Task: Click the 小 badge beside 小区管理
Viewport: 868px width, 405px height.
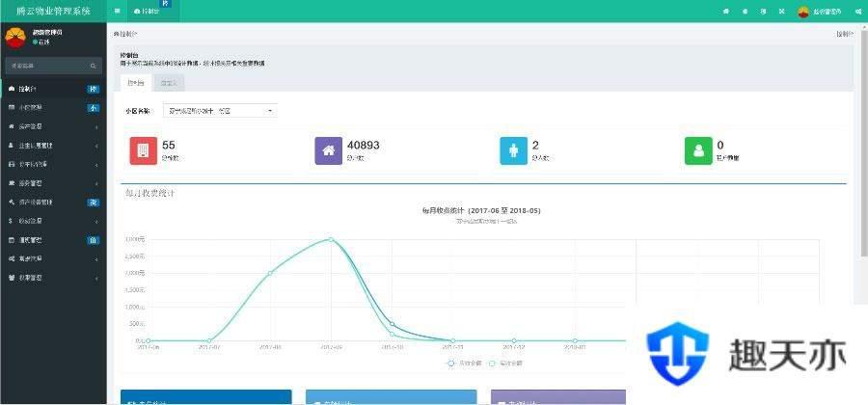Action: [x=94, y=108]
